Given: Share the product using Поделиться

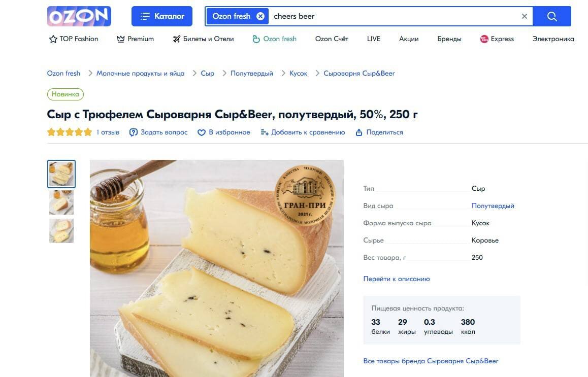Looking at the screenshot, I should [x=379, y=132].
